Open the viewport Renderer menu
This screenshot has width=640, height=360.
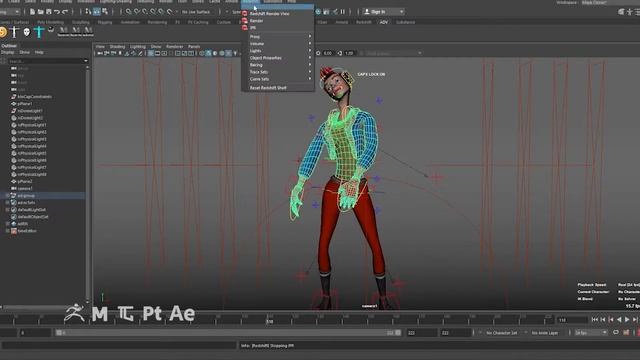click(174, 47)
